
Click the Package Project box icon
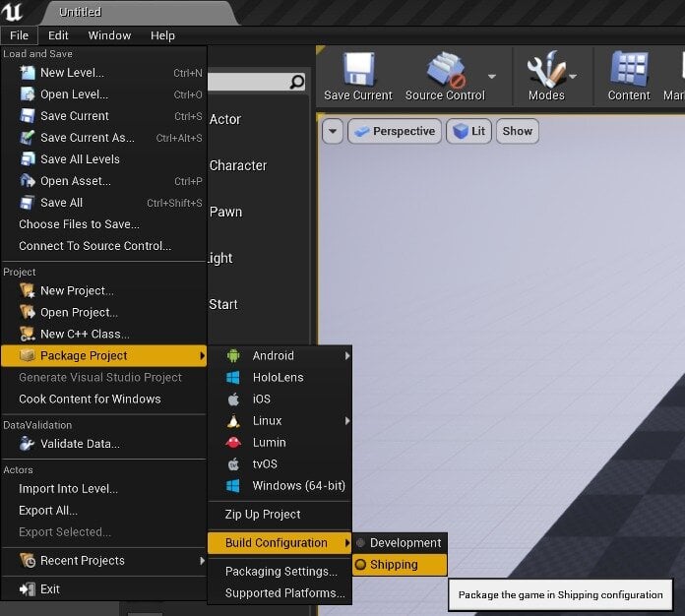click(28, 355)
